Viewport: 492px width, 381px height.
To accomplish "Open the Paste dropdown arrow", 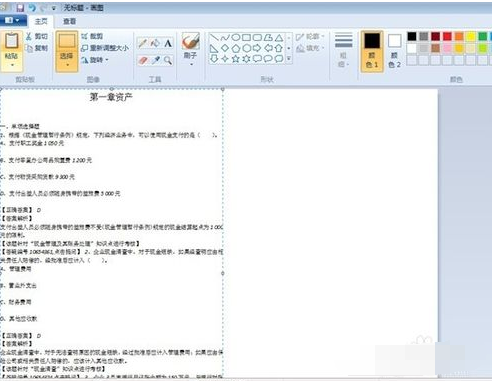I will pyautogui.click(x=12, y=65).
